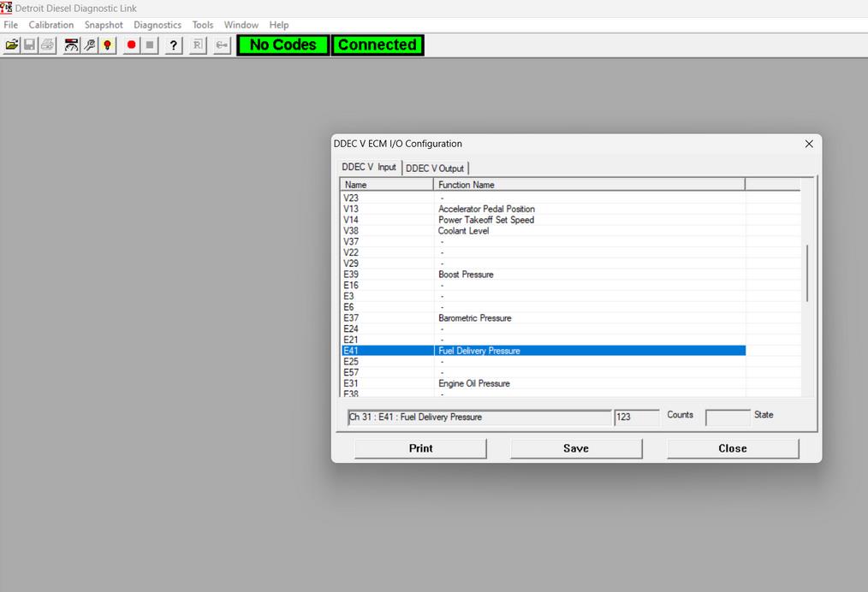Screen dimensions: 868x592
Task: Click the save diskette toolbar icon
Action: click(29, 45)
